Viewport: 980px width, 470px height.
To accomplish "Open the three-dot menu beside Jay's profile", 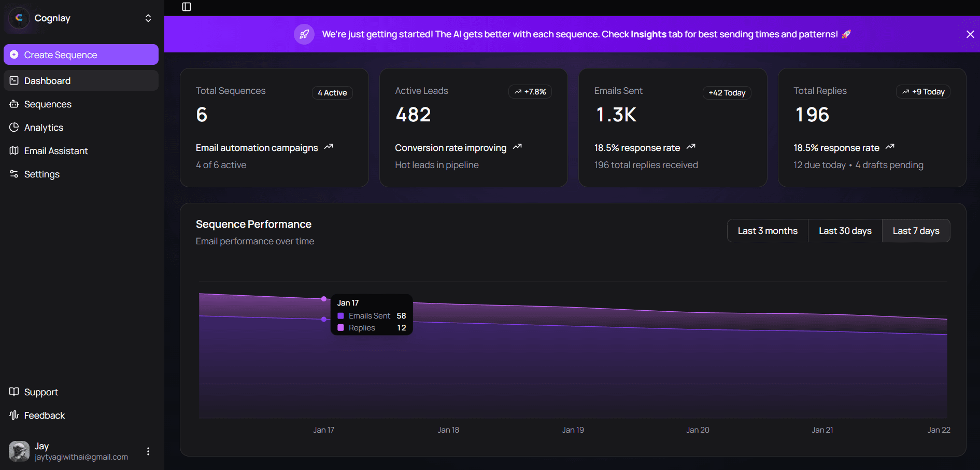I will (x=148, y=451).
